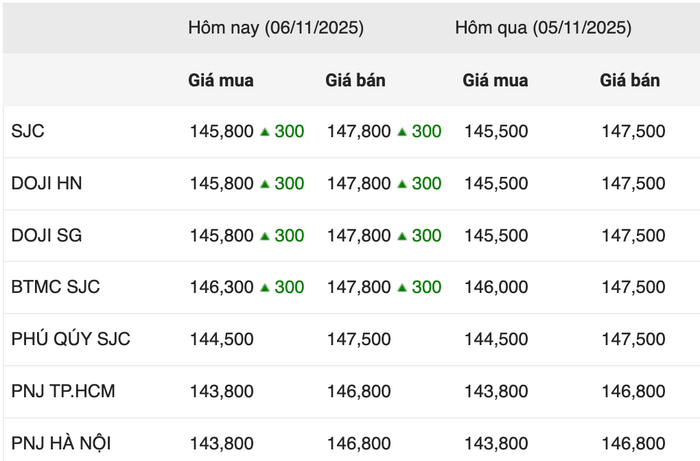Image resolution: width=700 pixels, height=461 pixels.
Task: Click today's Giá mua column header
Action: (221, 80)
